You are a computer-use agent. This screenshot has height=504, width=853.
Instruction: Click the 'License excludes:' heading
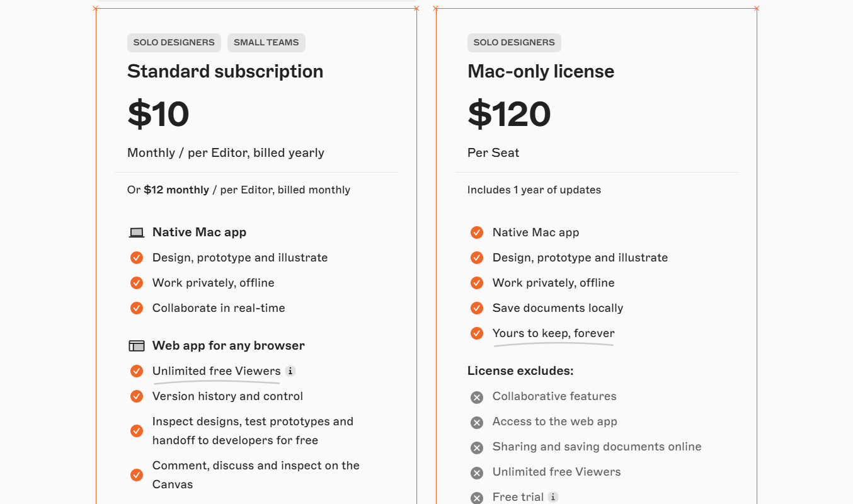point(520,371)
